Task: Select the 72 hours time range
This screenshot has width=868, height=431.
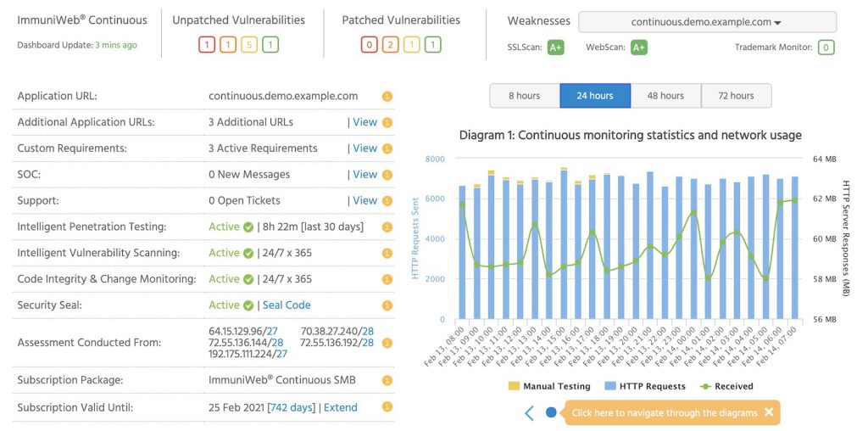Action: click(736, 96)
